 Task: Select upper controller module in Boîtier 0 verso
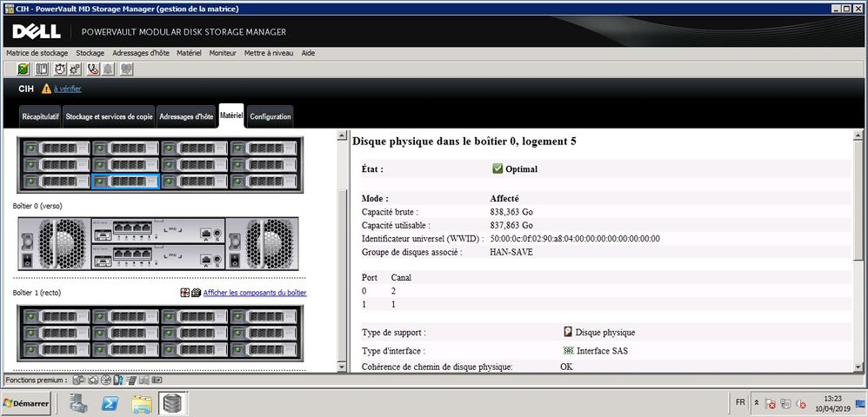point(158,230)
